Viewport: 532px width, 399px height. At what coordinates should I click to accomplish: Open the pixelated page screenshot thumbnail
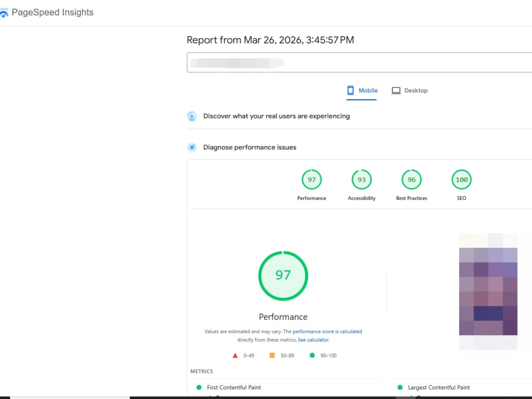pyautogui.click(x=488, y=292)
